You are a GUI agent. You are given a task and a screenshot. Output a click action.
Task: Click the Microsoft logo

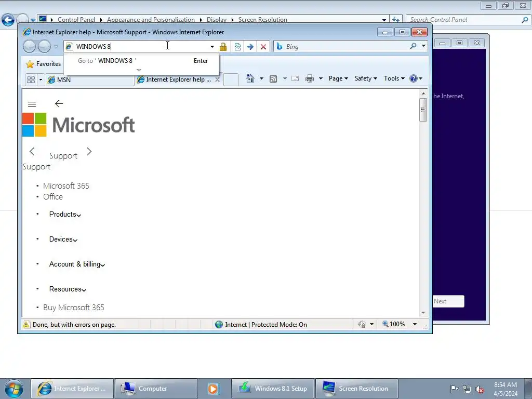[78, 125]
